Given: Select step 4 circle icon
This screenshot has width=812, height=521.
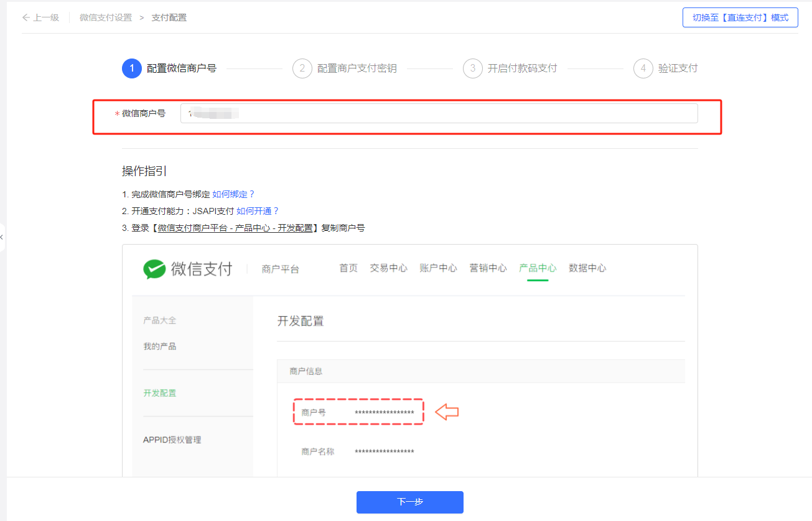Looking at the screenshot, I should coord(643,68).
